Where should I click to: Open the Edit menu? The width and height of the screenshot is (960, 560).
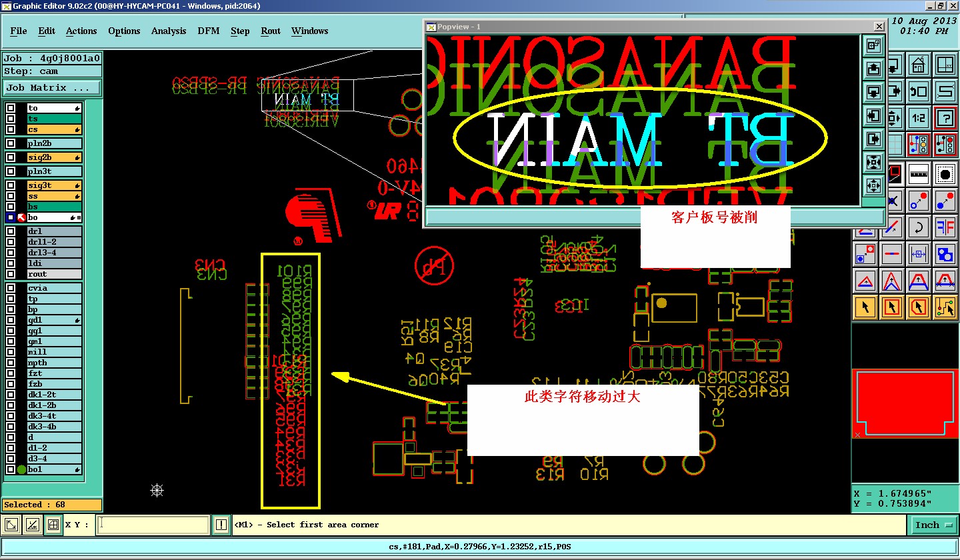point(47,31)
